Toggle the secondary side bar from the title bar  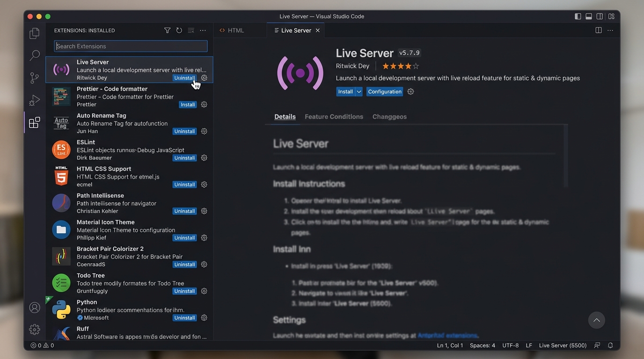click(600, 16)
